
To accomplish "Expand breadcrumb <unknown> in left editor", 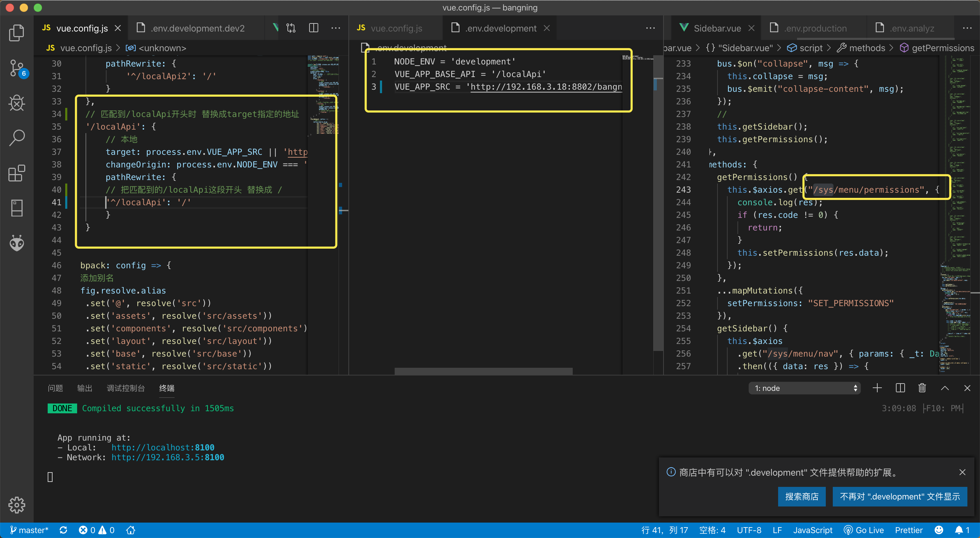I will pos(156,48).
